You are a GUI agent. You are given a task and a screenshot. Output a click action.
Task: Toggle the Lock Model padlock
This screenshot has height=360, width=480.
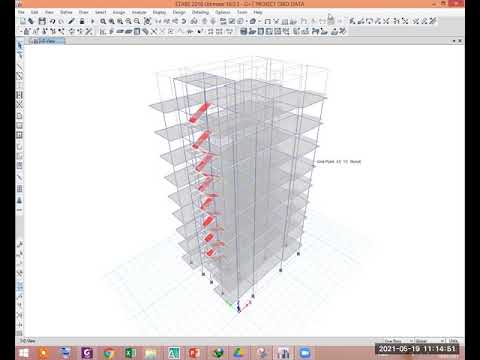point(82,21)
